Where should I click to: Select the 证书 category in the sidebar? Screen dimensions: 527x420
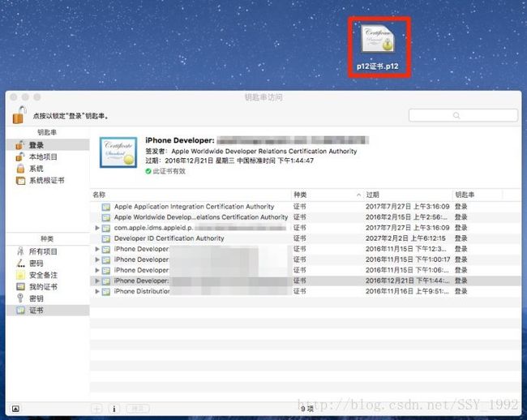(x=48, y=310)
